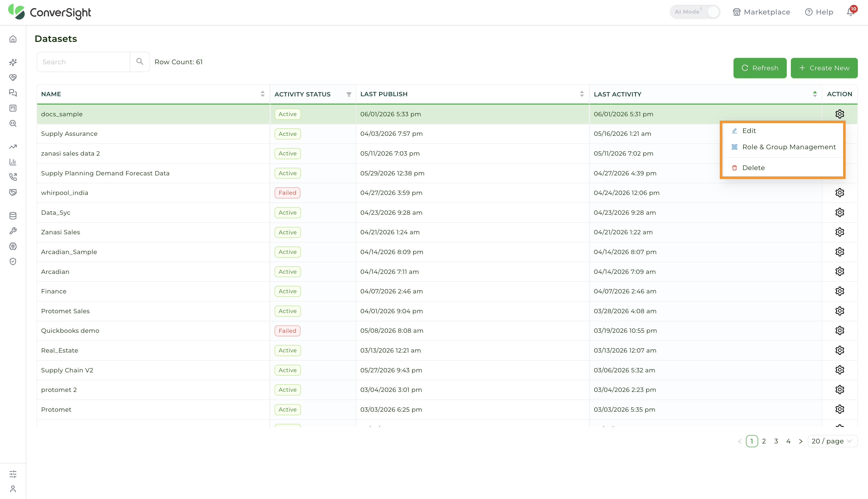The image size is (868, 499).
Task: Select the Arcadian_Sample dataset name
Action: click(x=69, y=252)
